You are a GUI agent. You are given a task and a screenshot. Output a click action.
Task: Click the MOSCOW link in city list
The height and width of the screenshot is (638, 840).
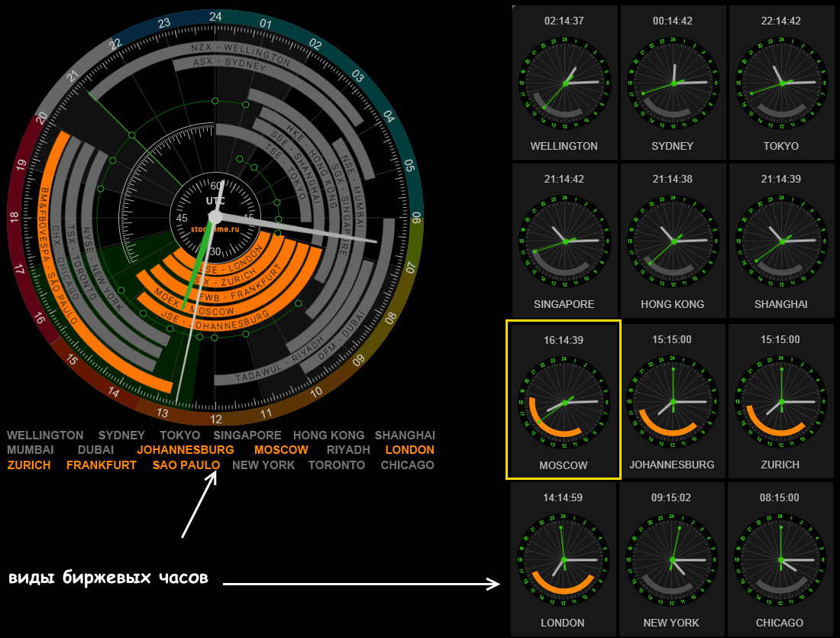281,450
